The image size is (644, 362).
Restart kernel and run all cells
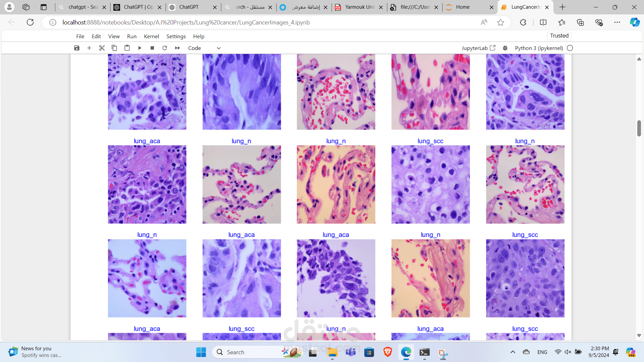point(177,48)
